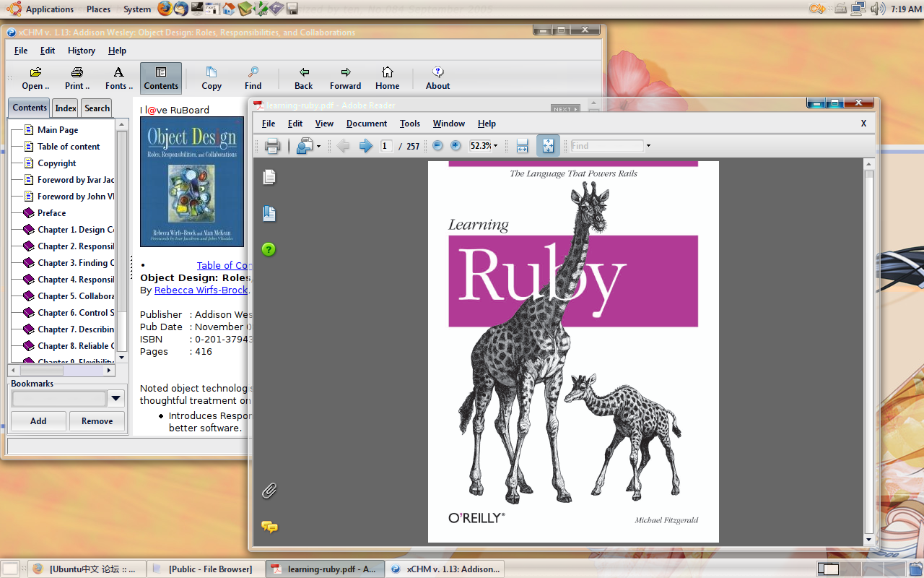924x578 pixels.
Task: Click the show desktop button in taskbar
Action: [x=10, y=569]
